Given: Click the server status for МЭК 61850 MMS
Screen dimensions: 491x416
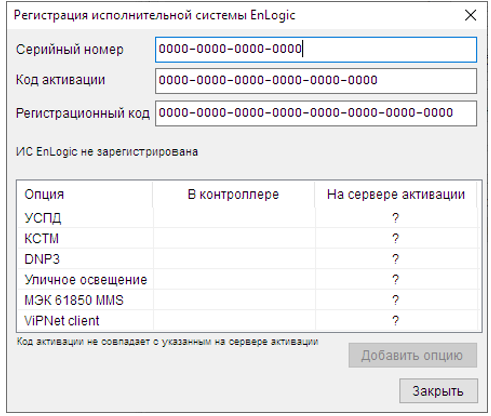Looking at the screenshot, I should click(x=396, y=300).
